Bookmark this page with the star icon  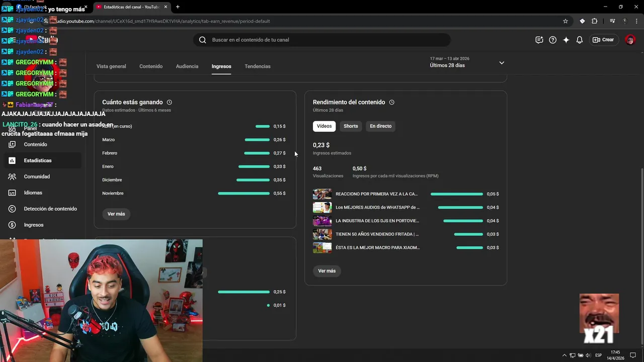point(566,21)
